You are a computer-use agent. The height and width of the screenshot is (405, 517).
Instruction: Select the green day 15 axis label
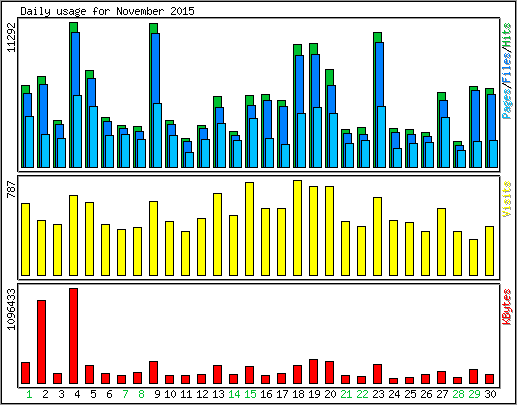click(x=250, y=395)
